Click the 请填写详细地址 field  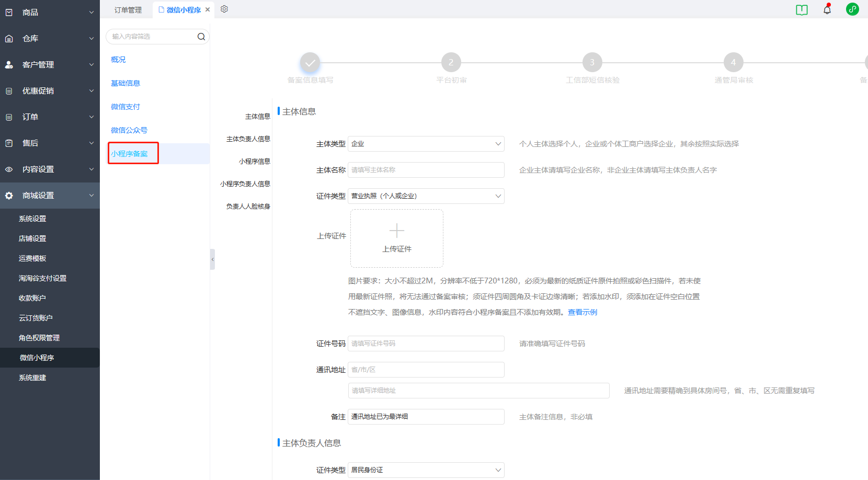(479, 391)
